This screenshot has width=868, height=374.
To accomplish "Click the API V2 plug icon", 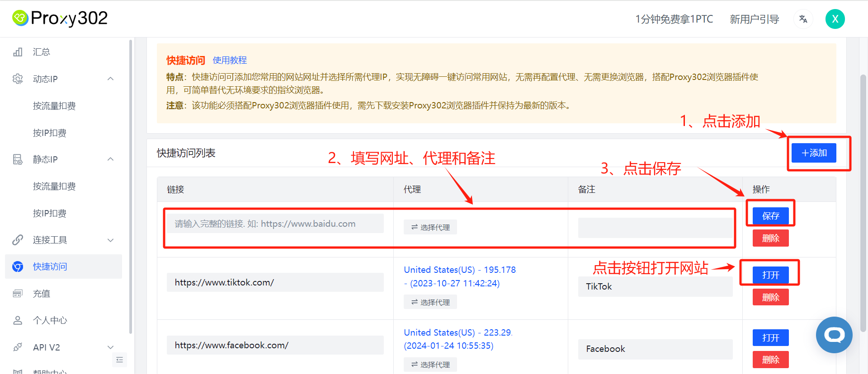I will tap(18, 347).
